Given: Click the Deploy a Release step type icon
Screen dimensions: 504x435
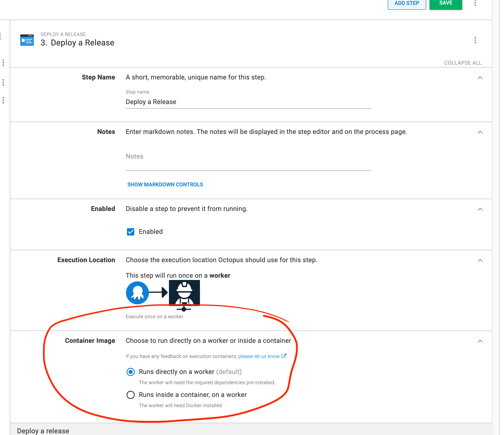Looking at the screenshot, I should (27, 40).
